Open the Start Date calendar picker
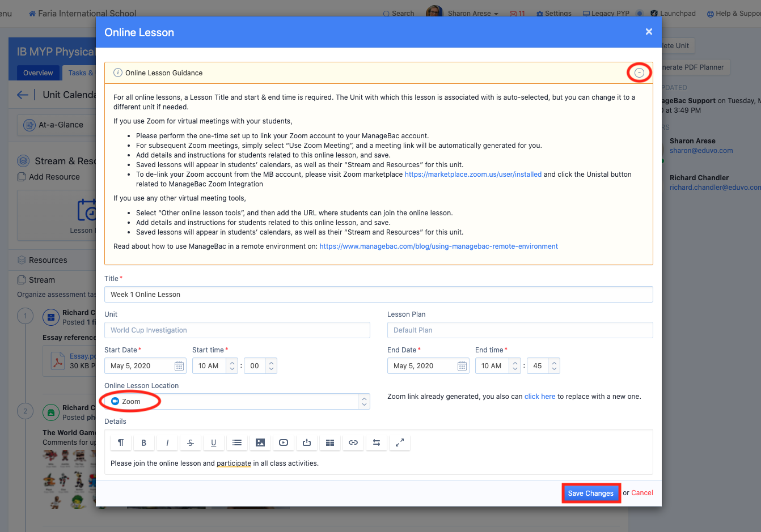761x532 pixels. point(179,366)
